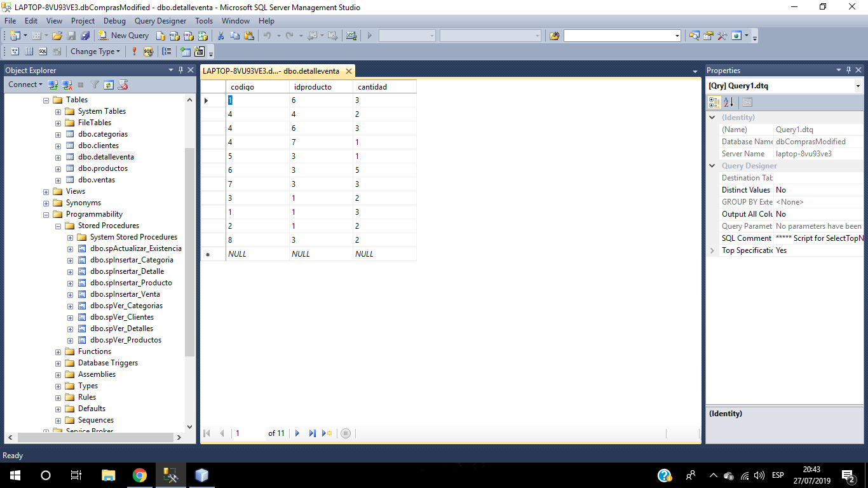
Task: Open the Query Designer menu
Action: pyautogui.click(x=161, y=21)
